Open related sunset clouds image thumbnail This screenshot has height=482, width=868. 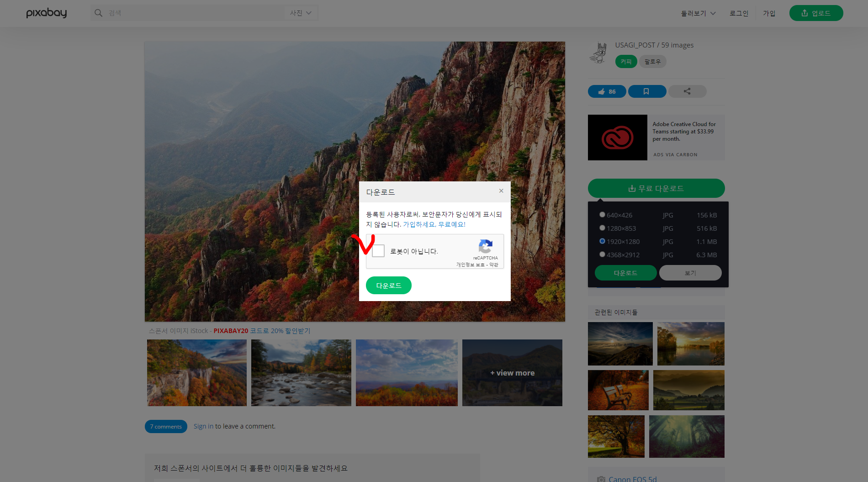coord(620,344)
